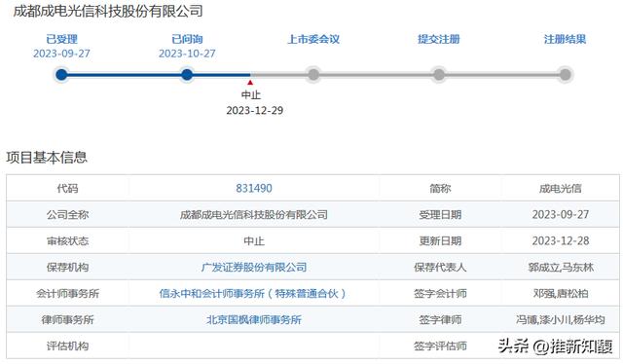Click the 公司全称 label cell
Screen dimensions: 623x364
[x=67, y=214]
